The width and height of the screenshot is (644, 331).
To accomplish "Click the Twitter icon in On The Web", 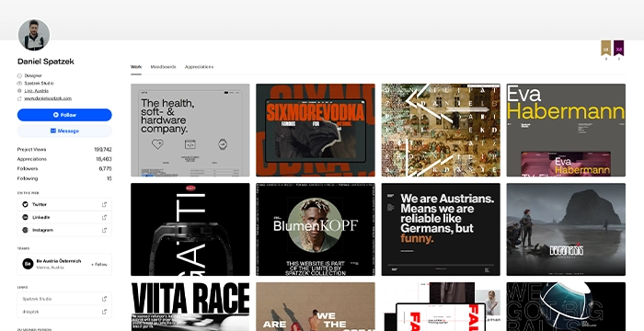I will [25, 204].
